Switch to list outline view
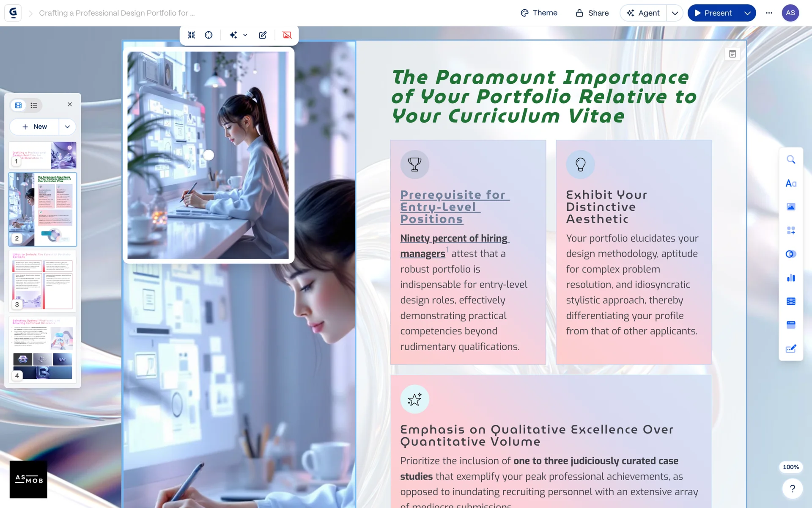Image resolution: width=812 pixels, height=508 pixels. 34,105
